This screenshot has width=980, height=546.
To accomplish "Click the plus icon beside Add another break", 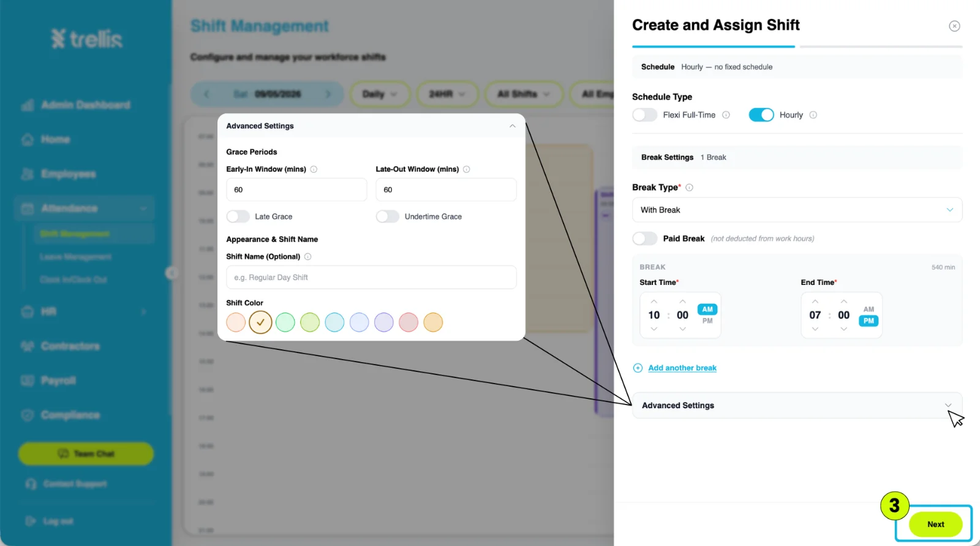I will [x=638, y=368].
